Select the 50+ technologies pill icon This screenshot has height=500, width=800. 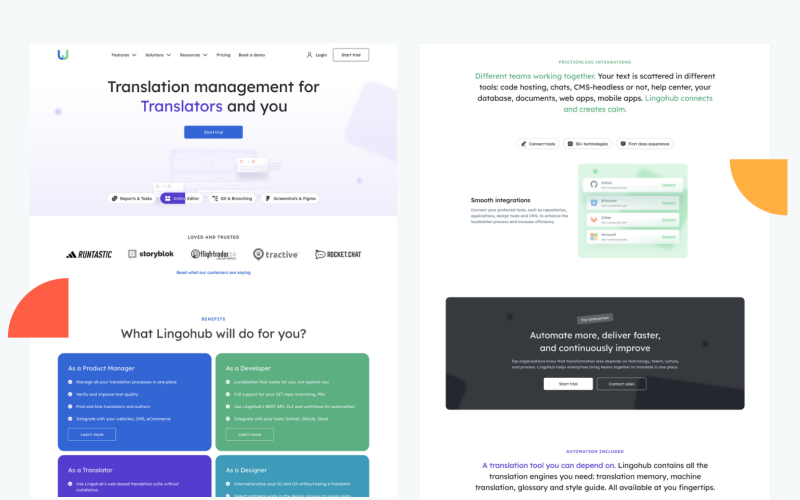click(570, 144)
